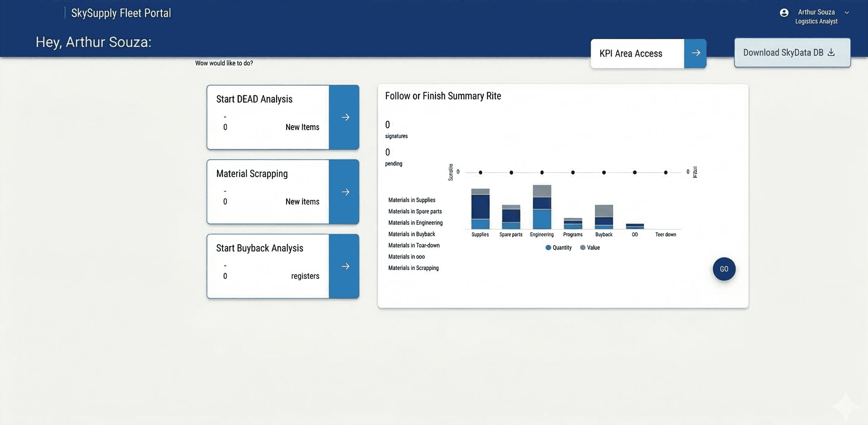Click the user account avatar icon
The image size is (868, 425).
click(784, 13)
